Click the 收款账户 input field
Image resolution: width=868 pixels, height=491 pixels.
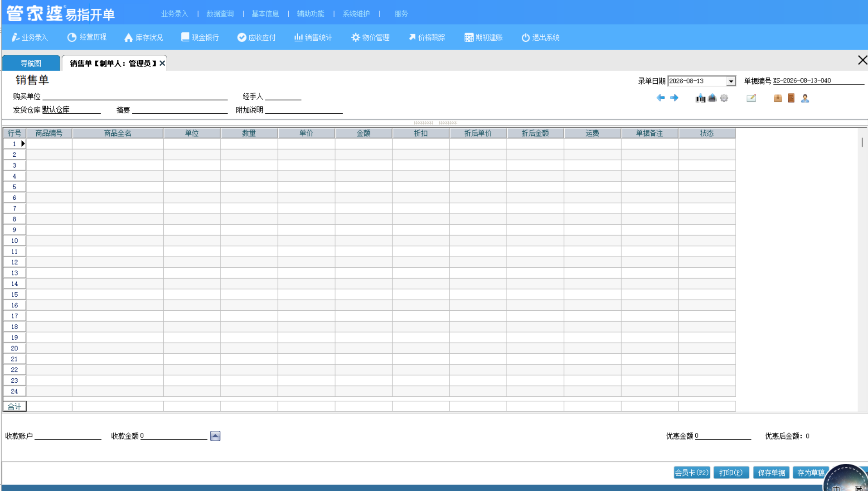68,436
